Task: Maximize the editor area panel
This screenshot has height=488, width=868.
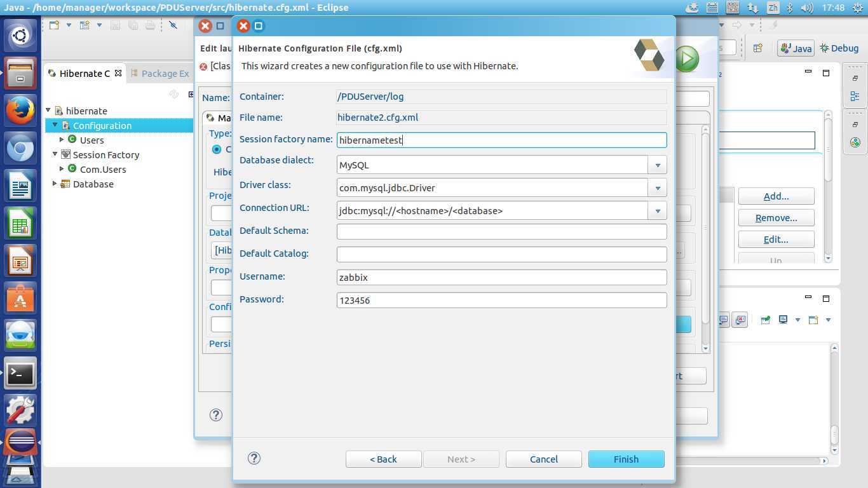Action: pyautogui.click(x=826, y=72)
